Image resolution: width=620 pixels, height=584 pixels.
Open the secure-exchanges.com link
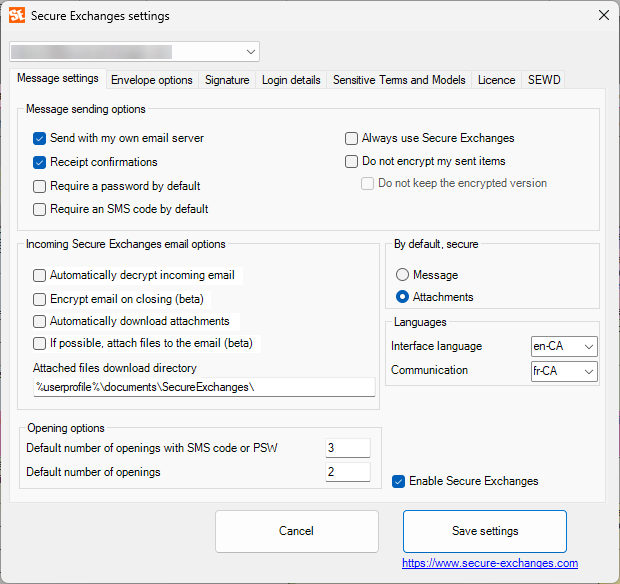click(490, 563)
